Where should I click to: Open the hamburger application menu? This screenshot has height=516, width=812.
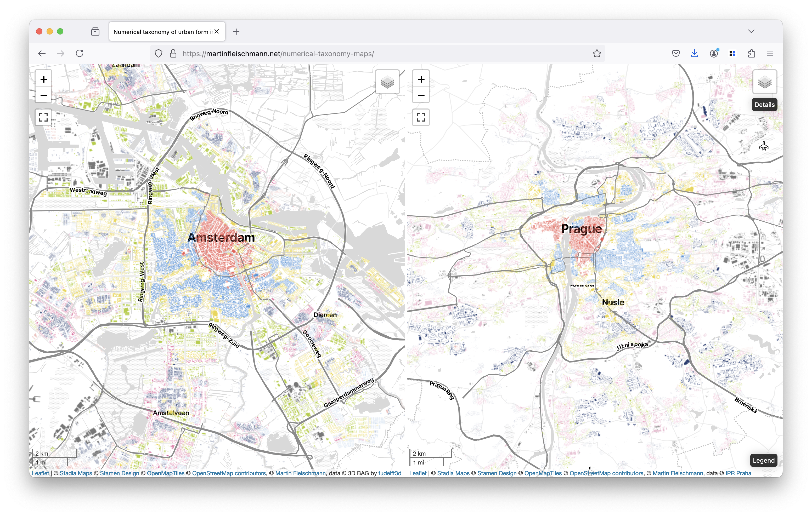pyautogui.click(x=770, y=54)
